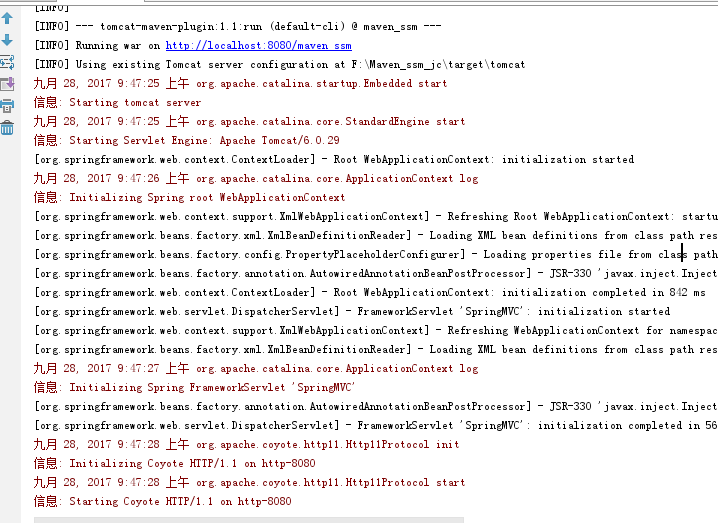Click the 'core.StandardEngine start' log line
Screen dimensions: 718x523
pyautogui.click(x=250, y=121)
